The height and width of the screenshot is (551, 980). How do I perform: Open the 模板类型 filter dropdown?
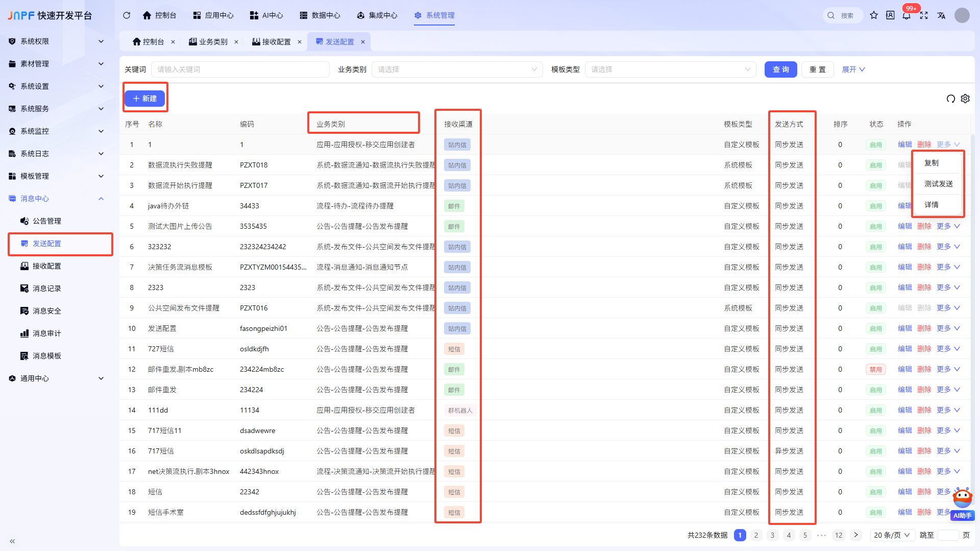pos(670,69)
